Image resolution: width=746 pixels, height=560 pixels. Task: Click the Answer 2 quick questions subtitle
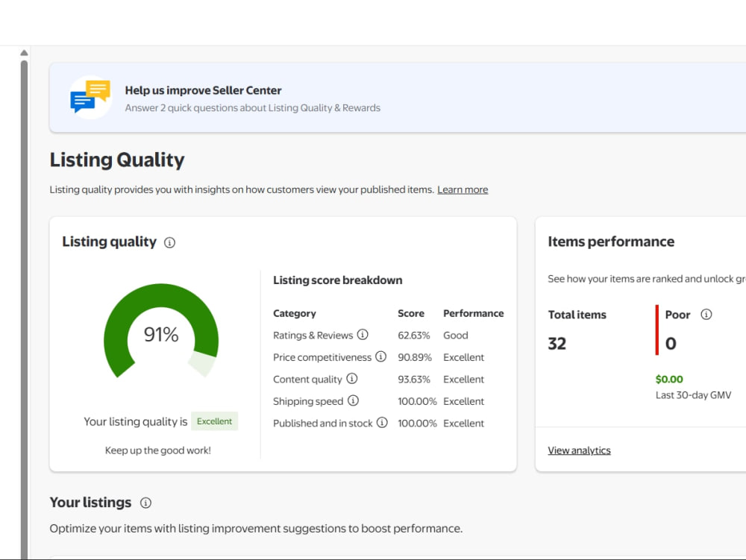(x=252, y=108)
